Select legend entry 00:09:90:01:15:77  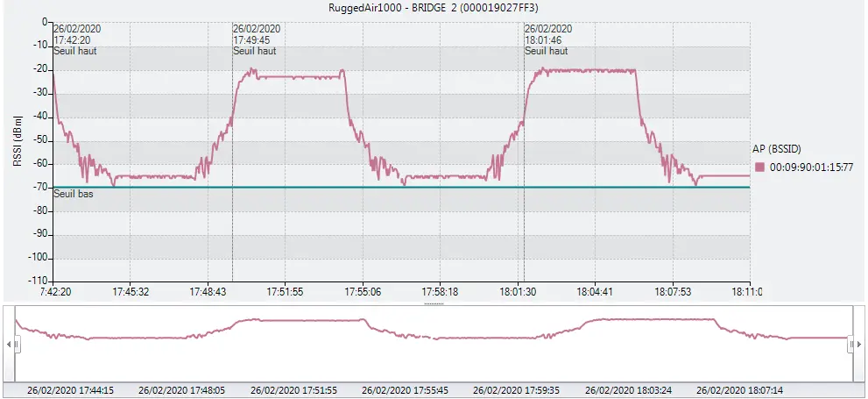[x=811, y=167]
